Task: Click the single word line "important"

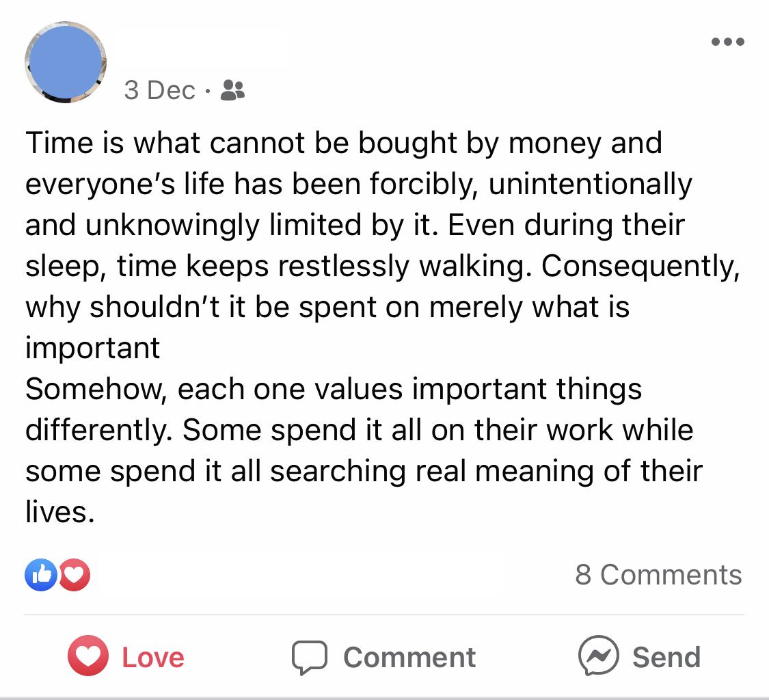Action: coord(93,349)
